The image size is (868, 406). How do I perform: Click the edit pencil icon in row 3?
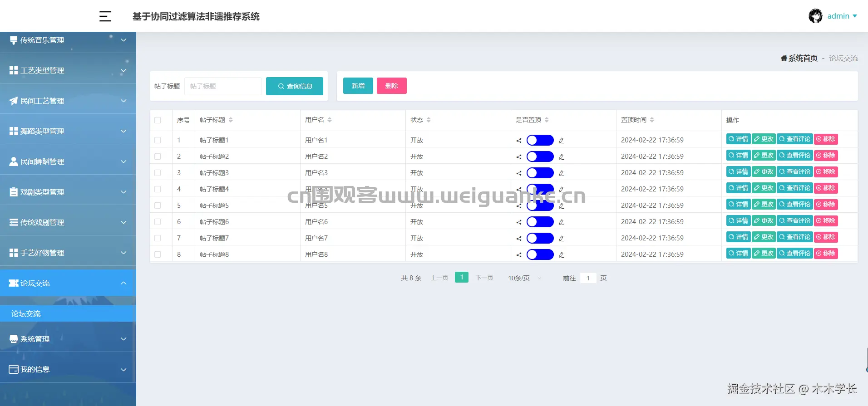pyautogui.click(x=562, y=173)
